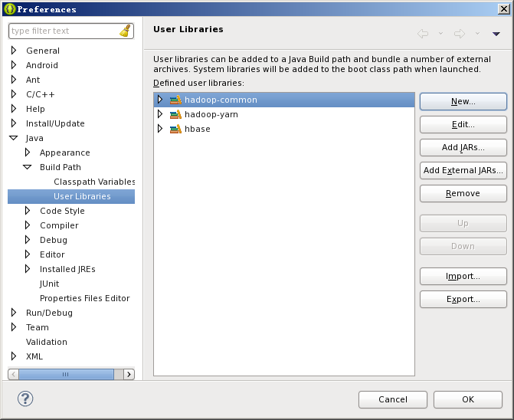Click the tree horizontal scrollbar thumb
Viewport: 514px width, 420px height.
(x=66, y=374)
